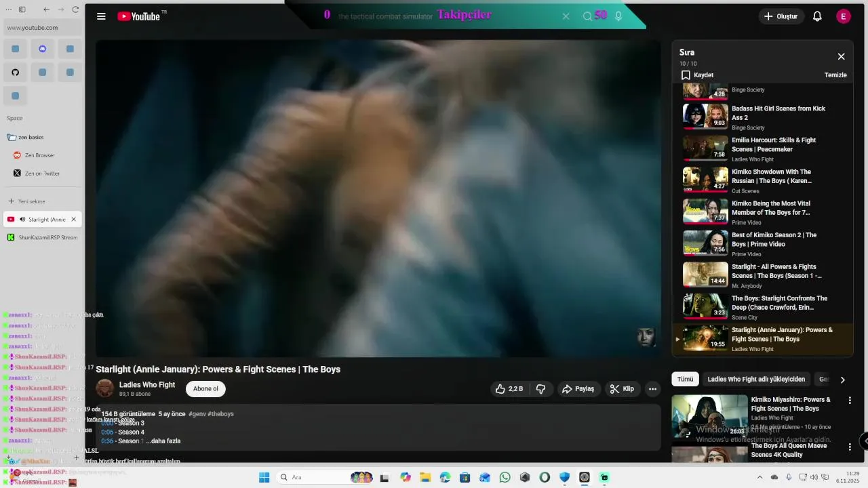Open the pinned GitHub tab
Screen dimensions: 868x488
(15, 73)
